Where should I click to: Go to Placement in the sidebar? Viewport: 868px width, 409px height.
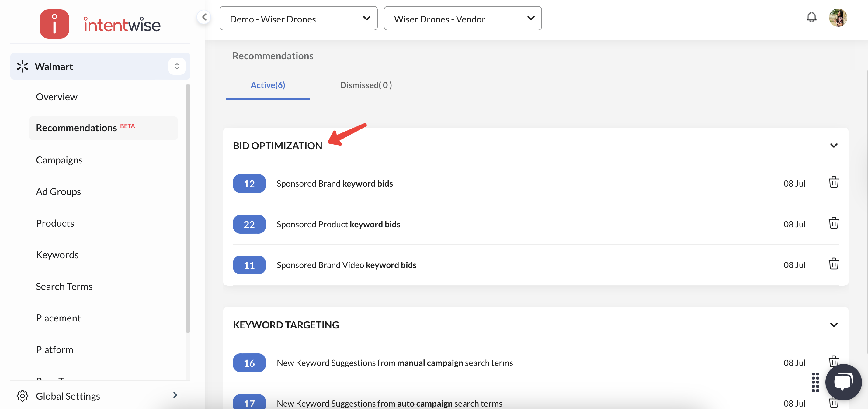tap(58, 318)
